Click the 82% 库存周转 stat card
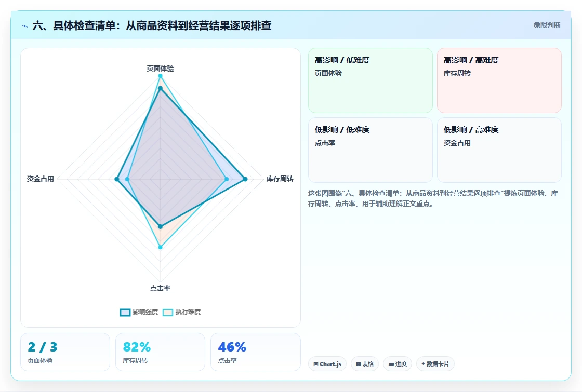 point(161,352)
